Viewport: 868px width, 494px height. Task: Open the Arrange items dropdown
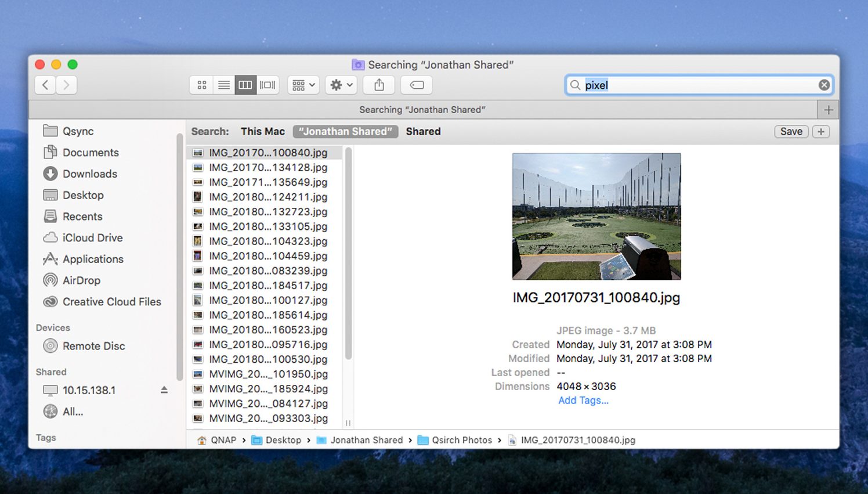tap(303, 85)
